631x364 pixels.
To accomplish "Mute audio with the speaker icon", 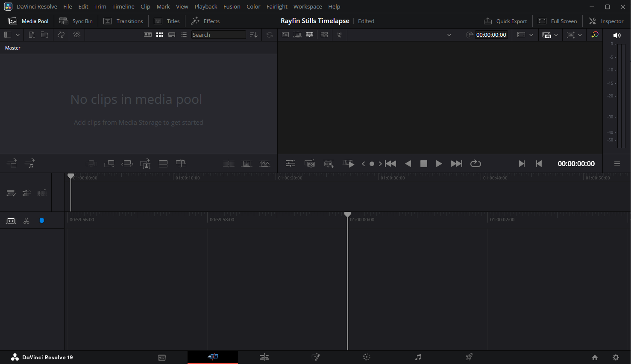I will (x=616, y=35).
